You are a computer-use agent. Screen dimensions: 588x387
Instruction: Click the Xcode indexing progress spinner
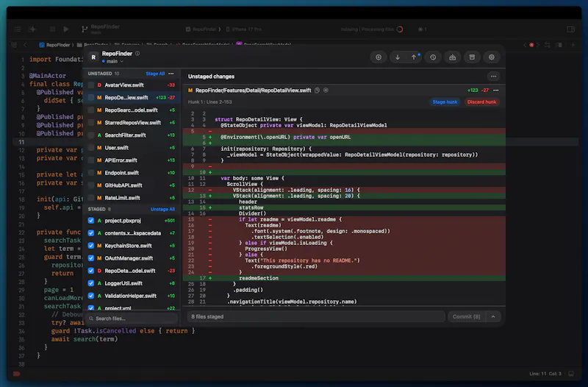coord(400,29)
